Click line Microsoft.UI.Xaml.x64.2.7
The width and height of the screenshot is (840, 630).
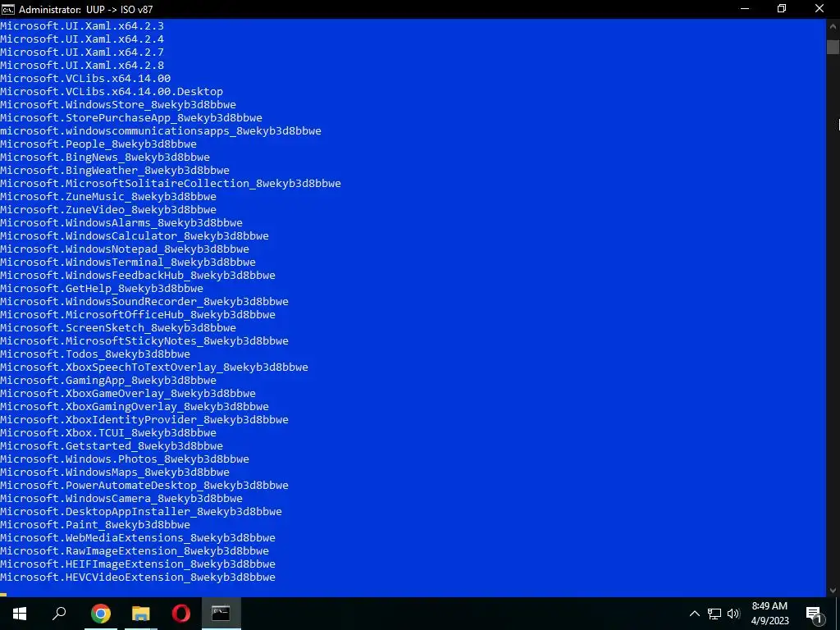[x=82, y=52]
